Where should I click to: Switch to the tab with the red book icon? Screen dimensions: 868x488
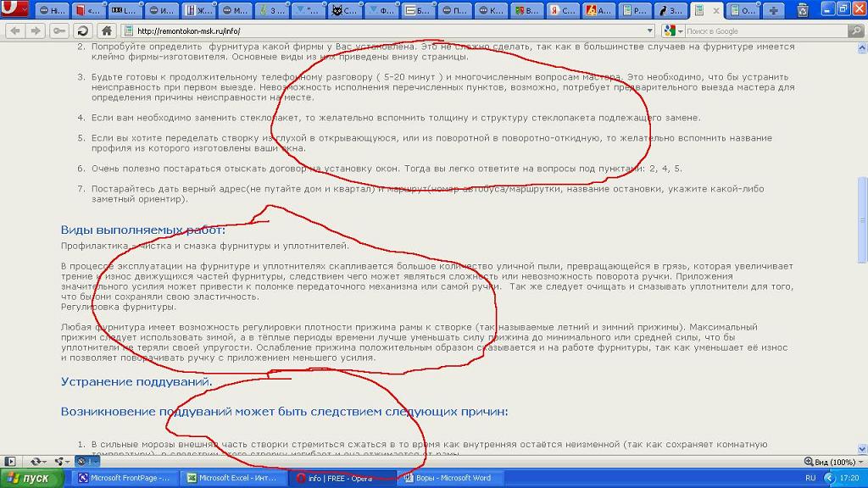coord(88,10)
